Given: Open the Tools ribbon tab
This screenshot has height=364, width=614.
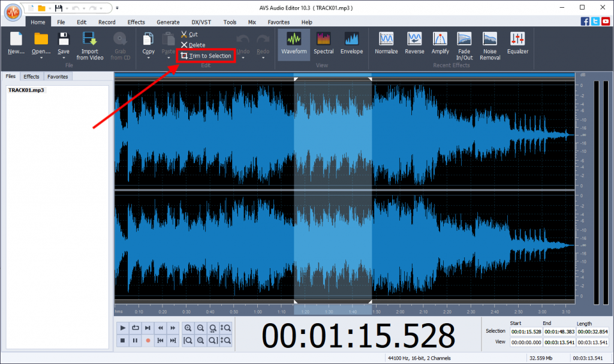Looking at the screenshot, I should [x=230, y=22].
